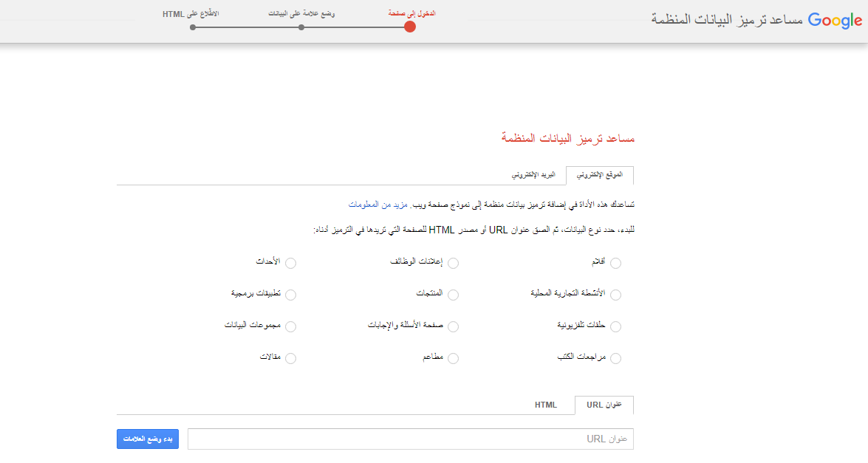
Task: Choose the 'مطاعم' radio option
Action: click(454, 359)
